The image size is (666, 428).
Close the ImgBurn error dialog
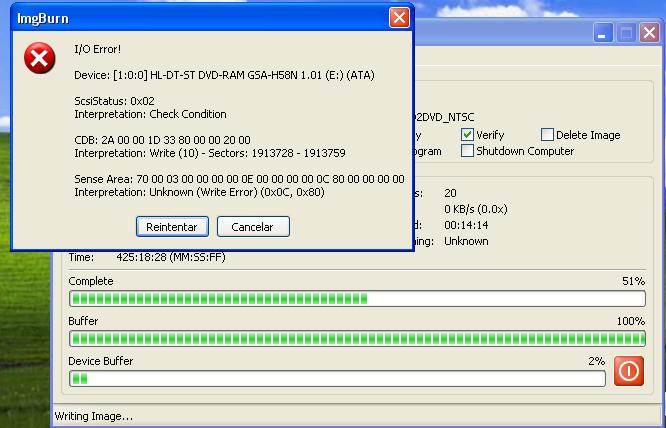[399, 18]
